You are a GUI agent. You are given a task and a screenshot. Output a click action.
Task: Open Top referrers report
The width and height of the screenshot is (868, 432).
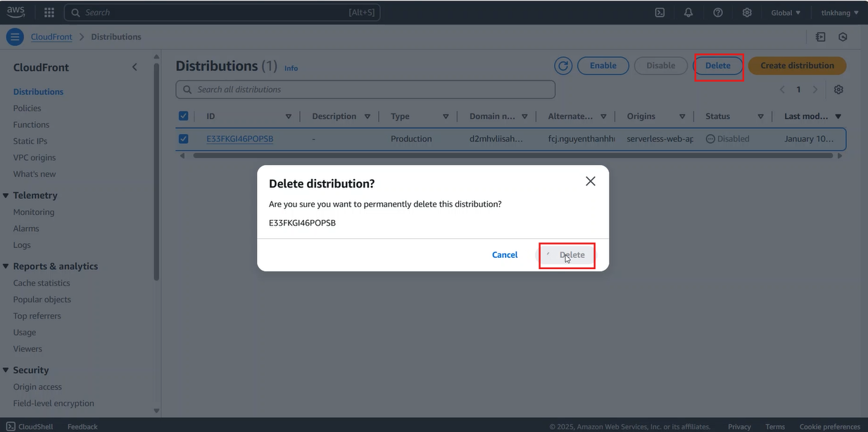[x=37, y=316]
